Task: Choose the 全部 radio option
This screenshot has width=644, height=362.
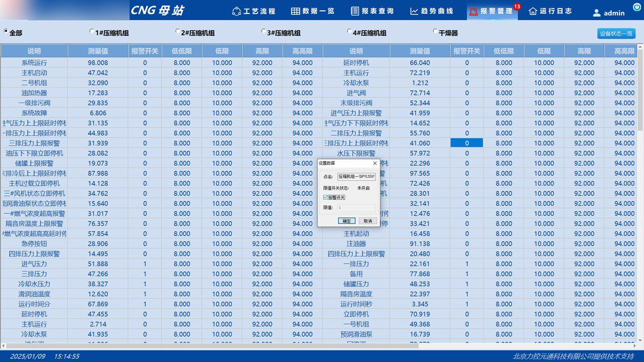Action: pyautogui.click(x=6, y=32)
